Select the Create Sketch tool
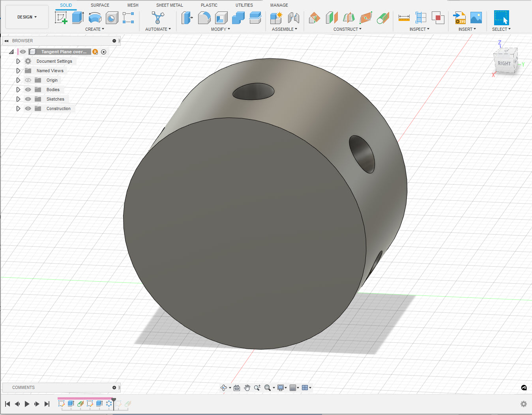This screenshot has width=532, height=415. tap(61, 18)
